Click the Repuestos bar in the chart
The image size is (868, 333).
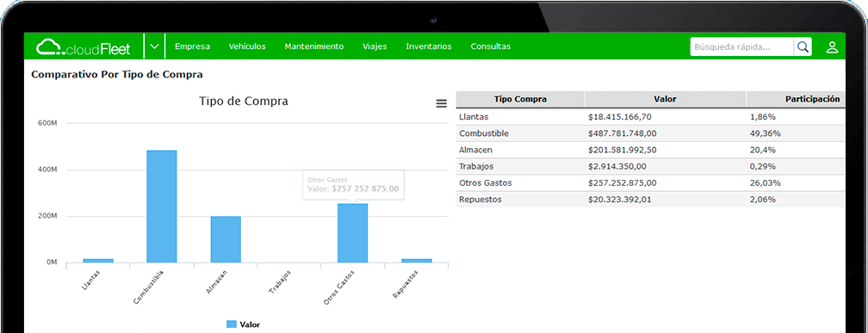coord(417,261)
